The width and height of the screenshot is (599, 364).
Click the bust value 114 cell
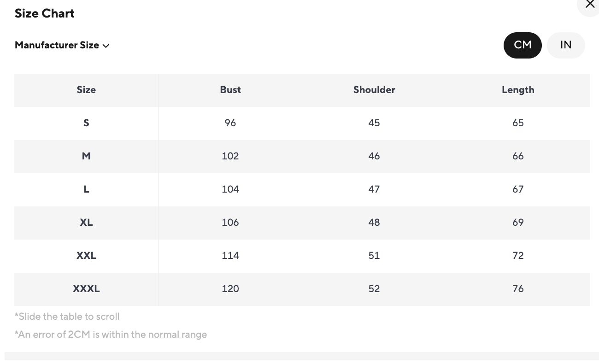coord(230,256)
